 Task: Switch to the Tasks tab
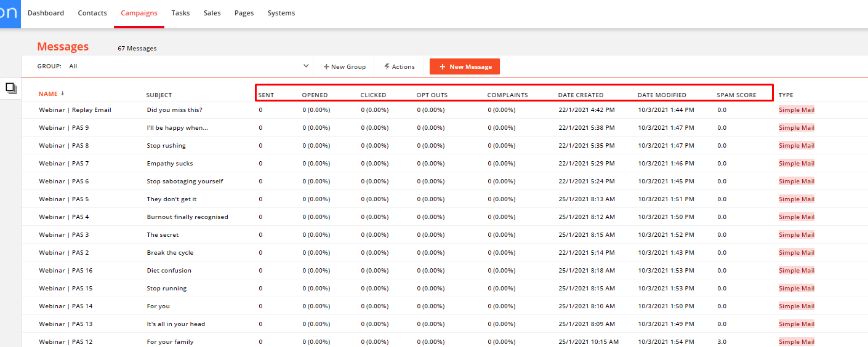(x=180, y=13)
